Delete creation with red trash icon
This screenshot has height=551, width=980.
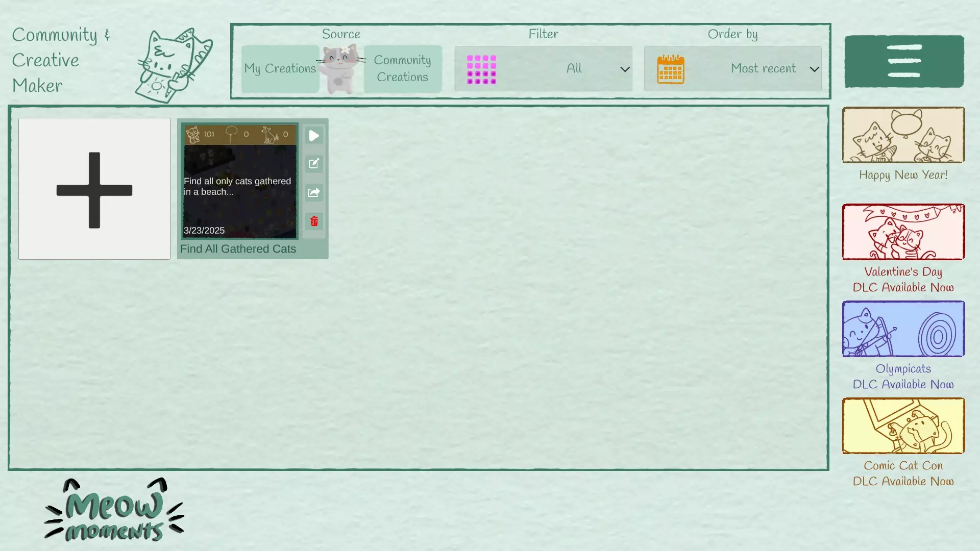[314, 221]
